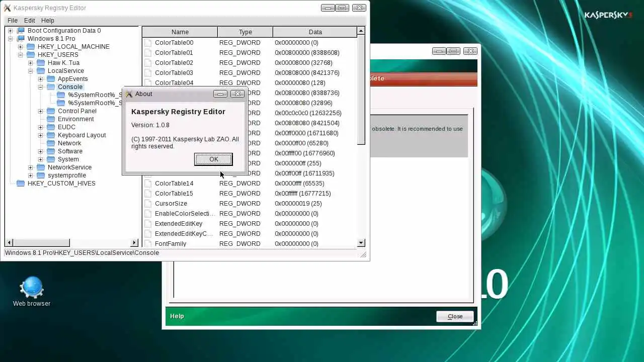Collapse the Windows 8.1 Pro node
644x362 pixels.
coord(10,39)
